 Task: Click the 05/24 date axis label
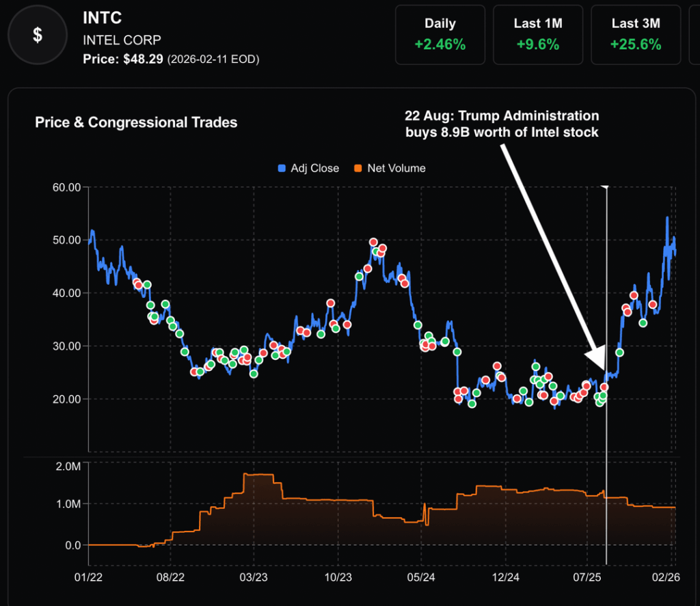coord(421,577)
